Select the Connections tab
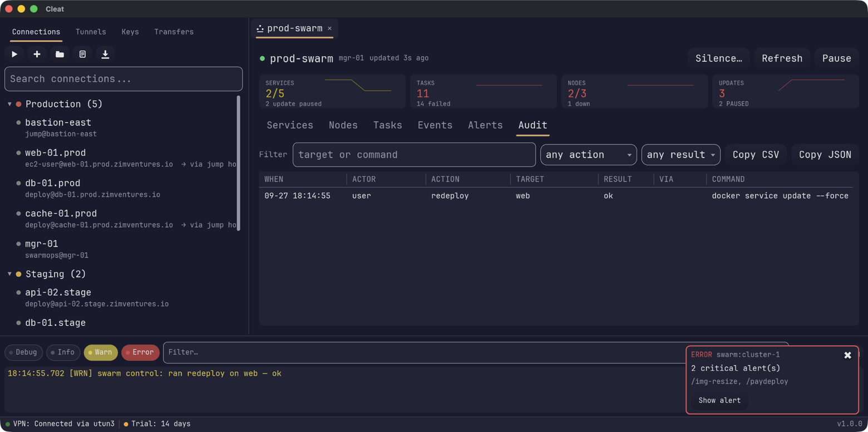 [x=36, y=32]
